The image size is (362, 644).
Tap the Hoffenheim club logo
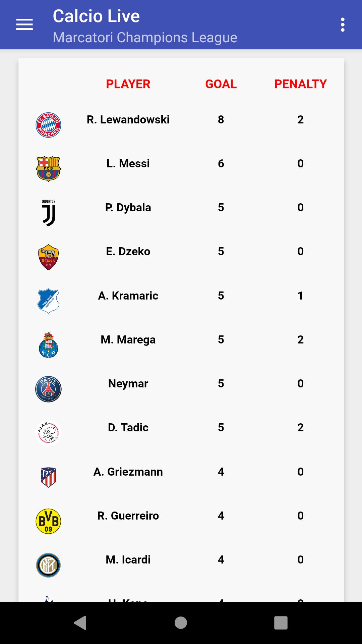[49, 301]
